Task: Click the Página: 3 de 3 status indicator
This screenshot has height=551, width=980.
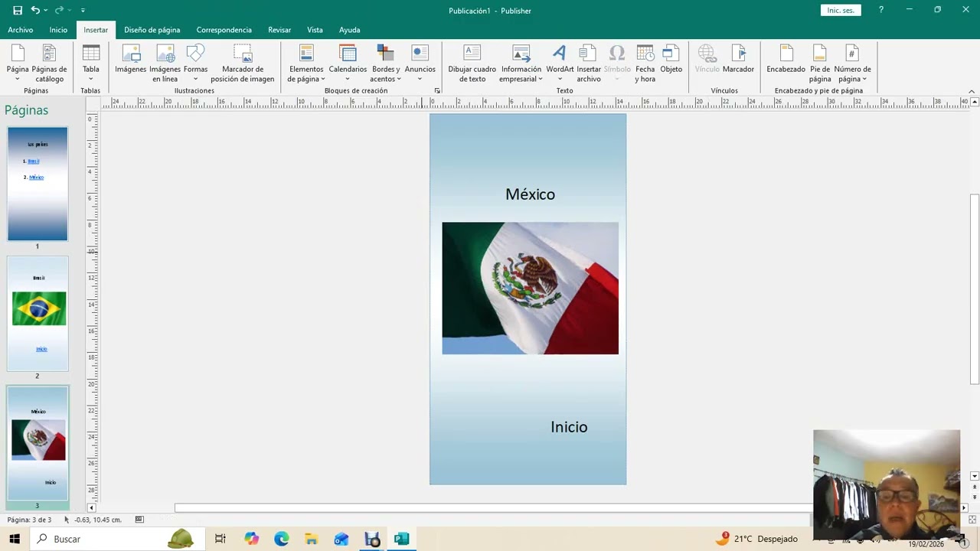Action: [29, 520]
